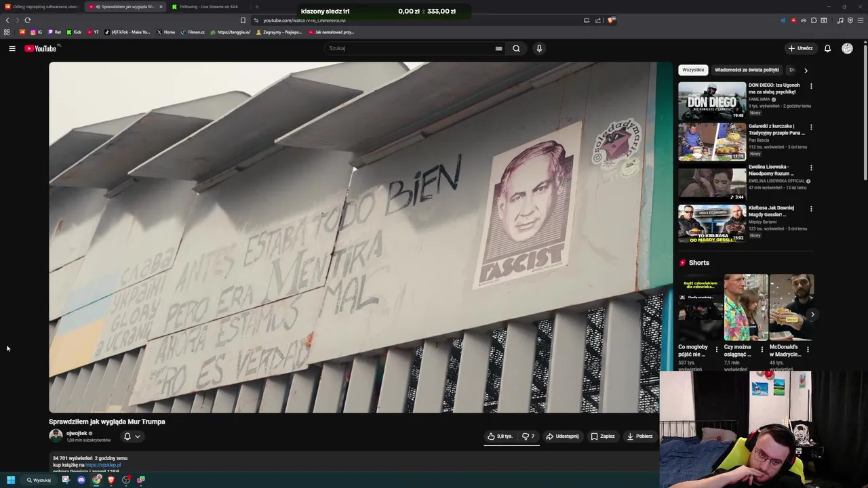Open the ojsklep.pl link in description
This screenshot has width=868, height=488.
[x=103, y=465]
